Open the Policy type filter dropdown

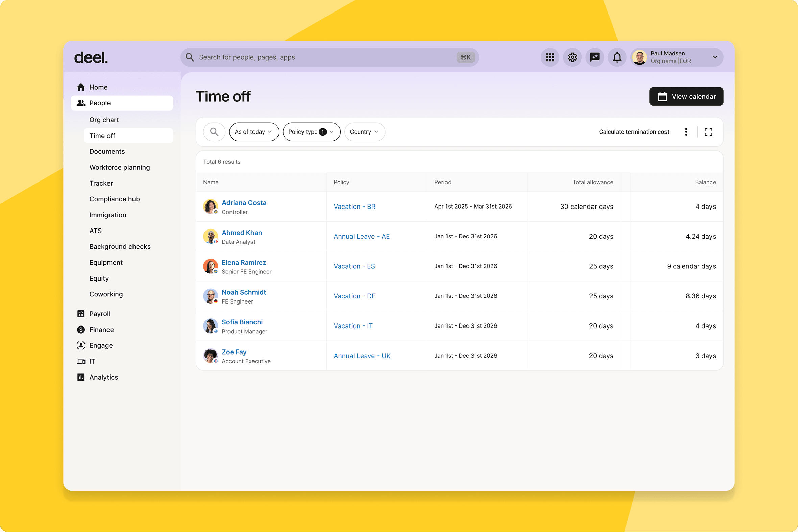(x=312, y=132)
